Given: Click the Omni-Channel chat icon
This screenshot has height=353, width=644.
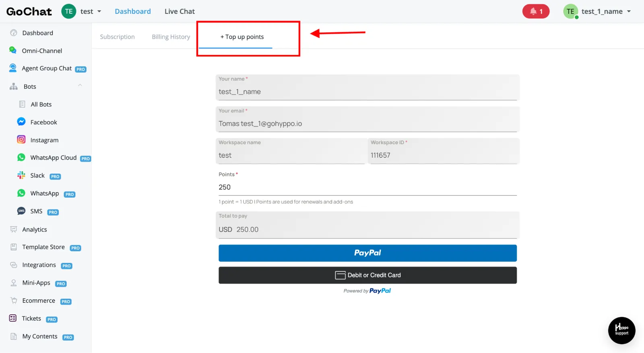Looking at the screenshot, I should (x=13, y=50).
